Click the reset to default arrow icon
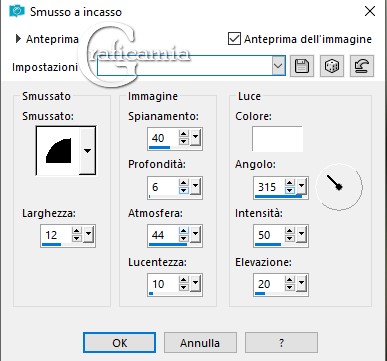 (x=362, y=66)
